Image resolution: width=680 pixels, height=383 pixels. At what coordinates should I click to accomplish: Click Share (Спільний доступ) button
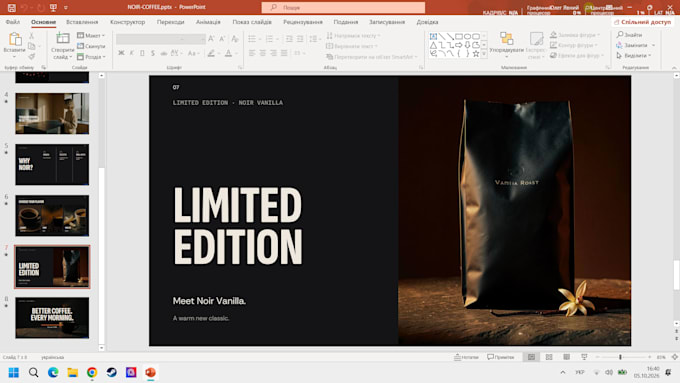(642, 22)
